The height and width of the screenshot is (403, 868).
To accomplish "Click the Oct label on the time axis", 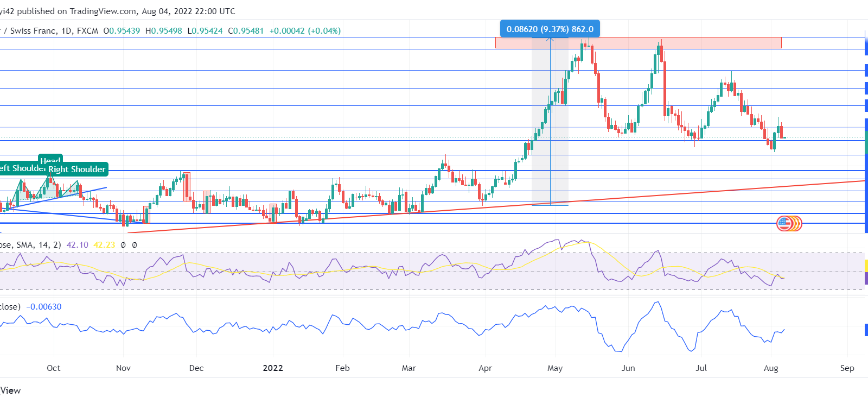I will [x=54, y=368].
